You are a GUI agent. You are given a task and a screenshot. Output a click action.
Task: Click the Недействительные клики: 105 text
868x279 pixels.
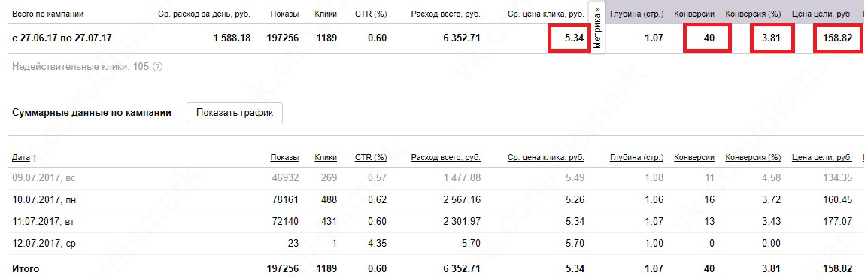pos(80,67)
